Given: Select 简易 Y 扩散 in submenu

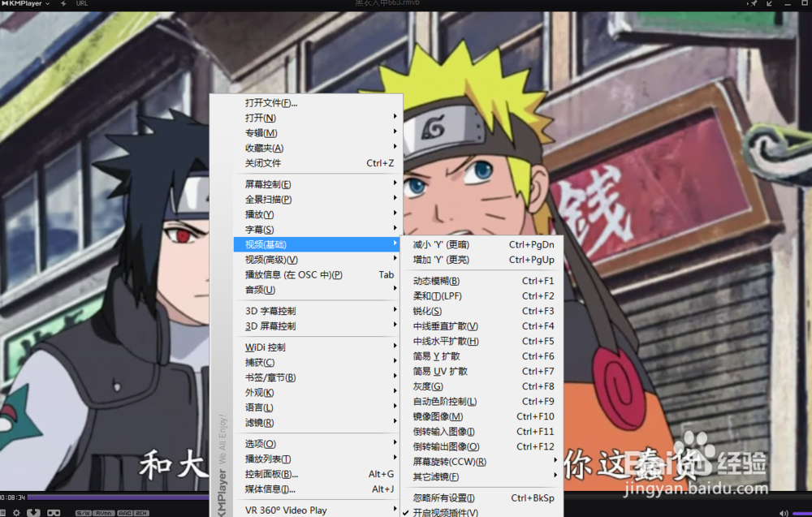Looking at the screenshot, I should coord(482,356).
